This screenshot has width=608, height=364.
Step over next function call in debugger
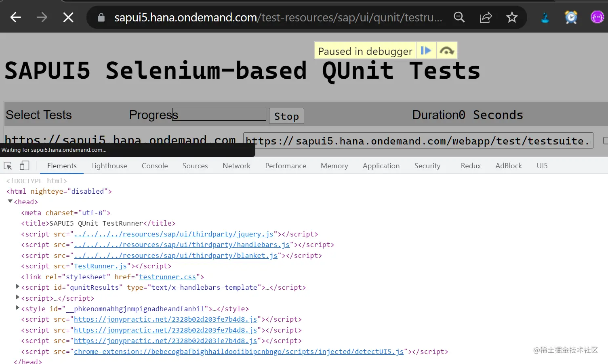click(x=447, y=51)
